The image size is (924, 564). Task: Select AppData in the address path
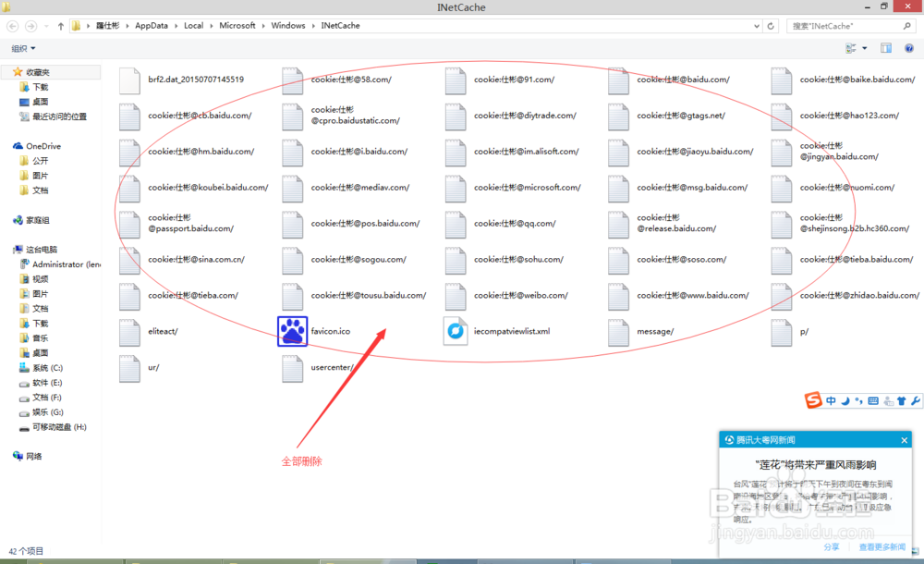pos(152,26)
